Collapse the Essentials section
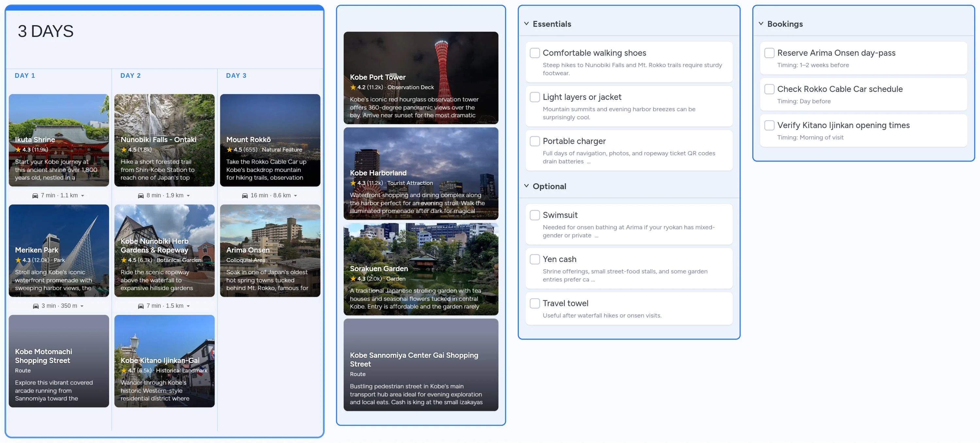The height and width of the screenshot is (443, 980). (527, 24)
